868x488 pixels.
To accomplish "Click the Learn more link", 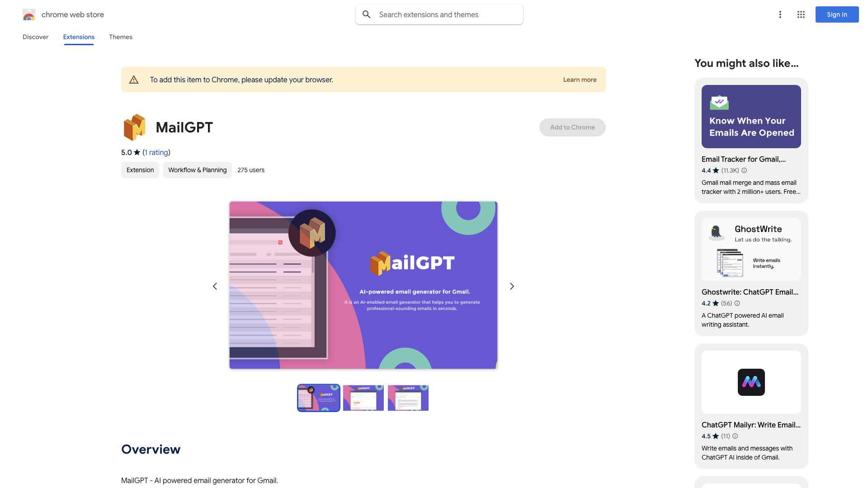I will point(580,79).
